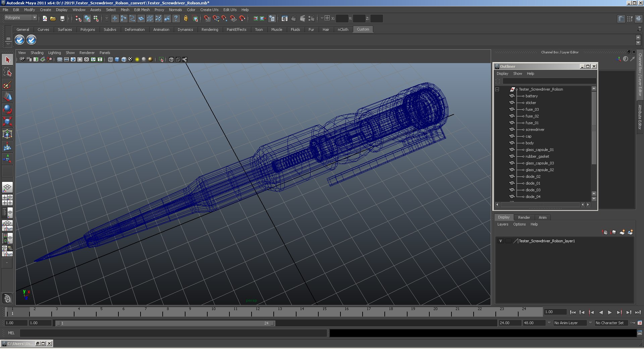Select the Universal Manipulator tool
Image resolution: width=644 pixels, height=349 pixels.
click(x=7, y=134)
